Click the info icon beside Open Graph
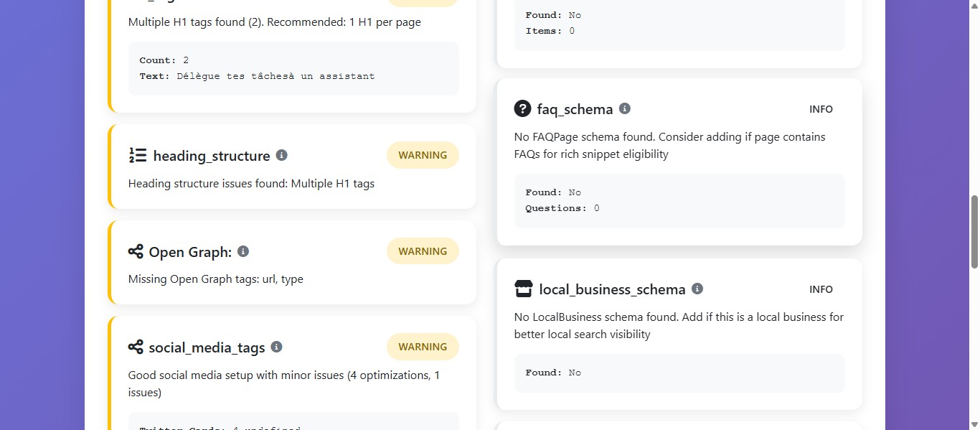 click(242, 251)
